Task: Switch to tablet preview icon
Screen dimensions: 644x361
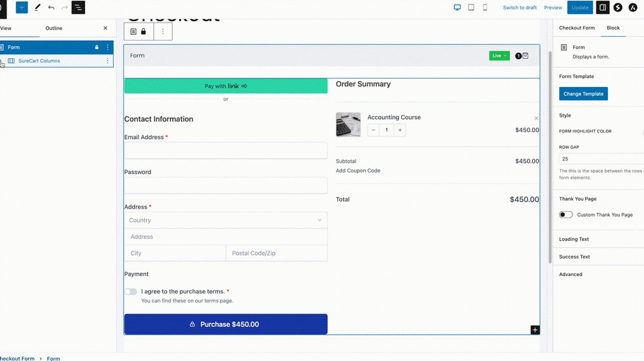Action: pyautogui.click(x=471, y=7)
